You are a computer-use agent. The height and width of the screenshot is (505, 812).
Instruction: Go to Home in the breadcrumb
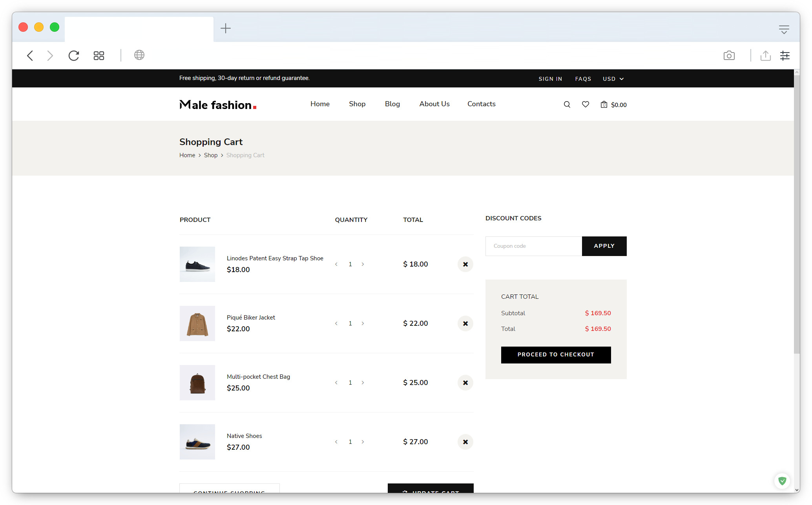coord(187,155)
